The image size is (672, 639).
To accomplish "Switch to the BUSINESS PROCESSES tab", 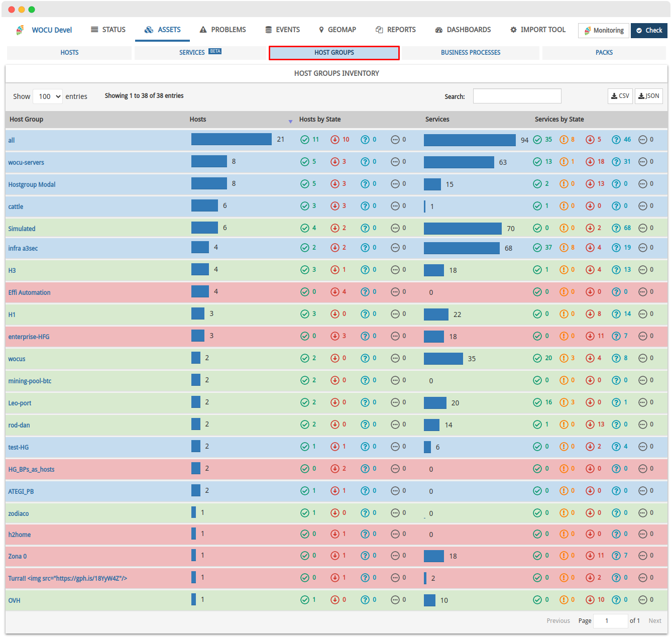I will click(x=471, y=53).
